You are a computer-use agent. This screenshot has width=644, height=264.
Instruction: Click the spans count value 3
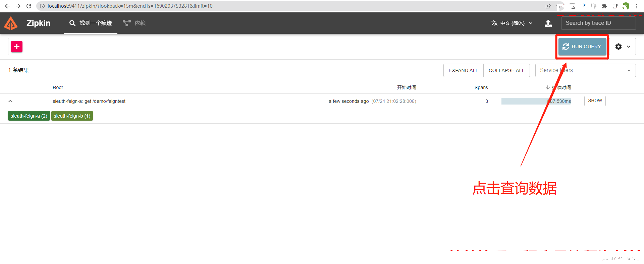click(x=487, y=101)
